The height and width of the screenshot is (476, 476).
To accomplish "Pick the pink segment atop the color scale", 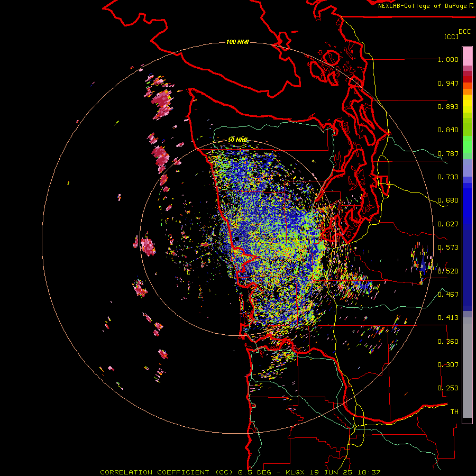I will [x=467, y=56].
